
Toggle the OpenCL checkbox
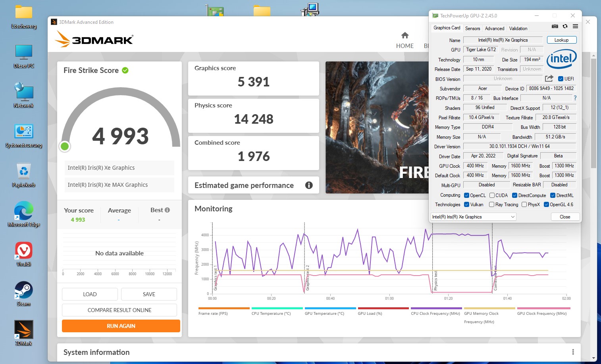(466, 195)
